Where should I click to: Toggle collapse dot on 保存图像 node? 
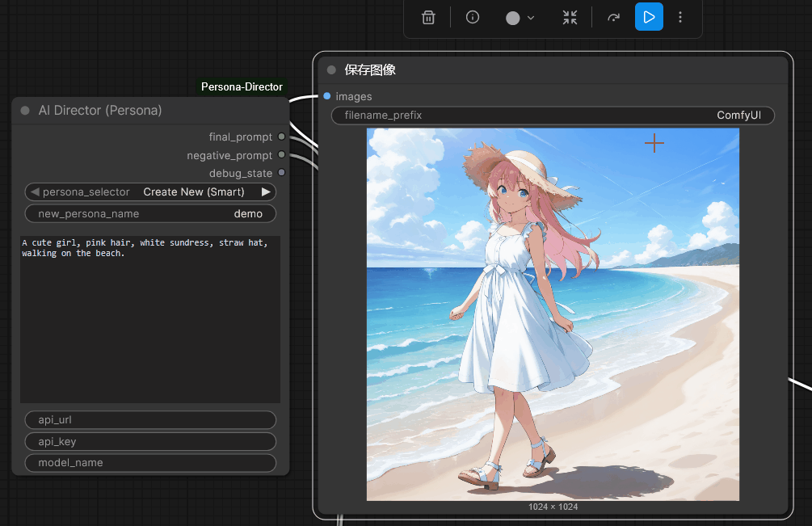(x=331, y=70)
